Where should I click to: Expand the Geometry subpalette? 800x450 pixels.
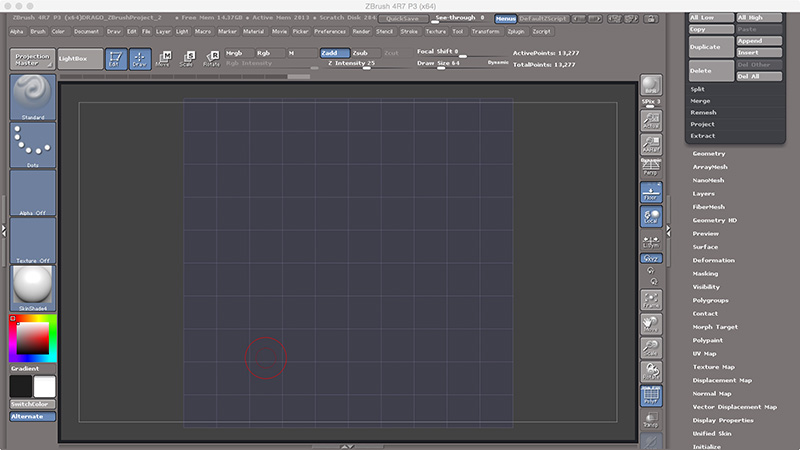709,153
